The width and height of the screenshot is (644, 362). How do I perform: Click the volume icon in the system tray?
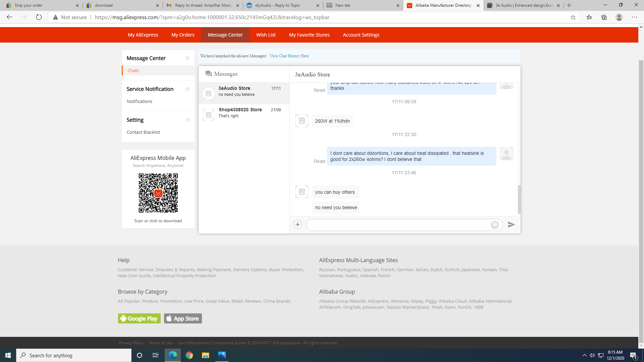(592, 355)
